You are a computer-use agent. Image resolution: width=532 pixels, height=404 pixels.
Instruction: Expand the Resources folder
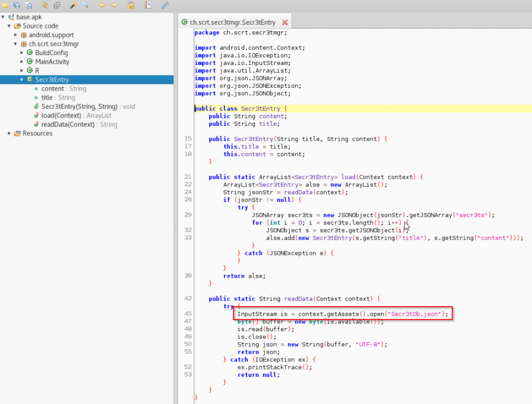click(x=8, y=133)
